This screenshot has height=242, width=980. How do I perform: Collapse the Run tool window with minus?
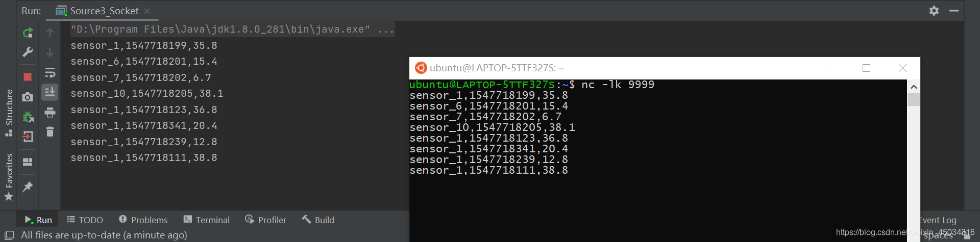coord(954,11)
